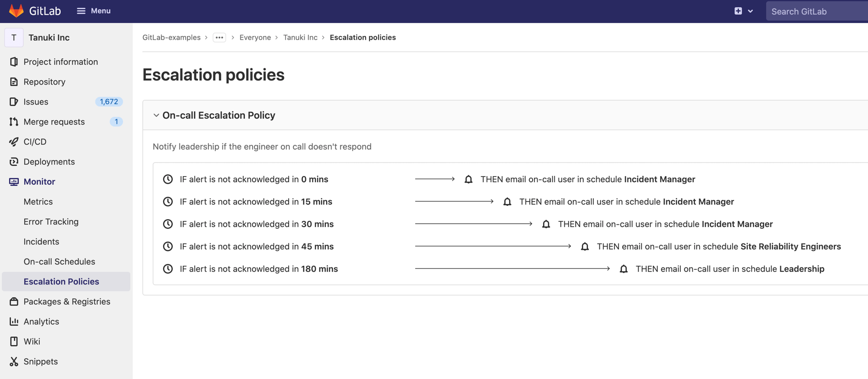Screen dimensions: 868x379
Task: Click the Merge requests sidebar icon
Action: (x=14, y=122)
